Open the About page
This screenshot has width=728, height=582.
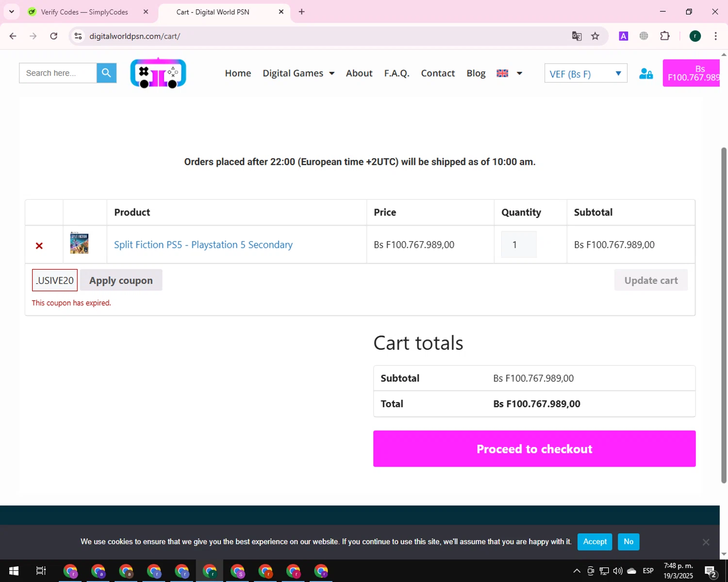pyautogui.click(x=359, y=73)
